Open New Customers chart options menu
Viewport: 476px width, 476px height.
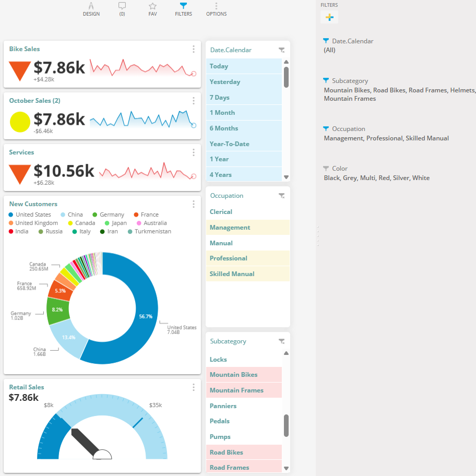pyautogui.click(x=193, y=204)
